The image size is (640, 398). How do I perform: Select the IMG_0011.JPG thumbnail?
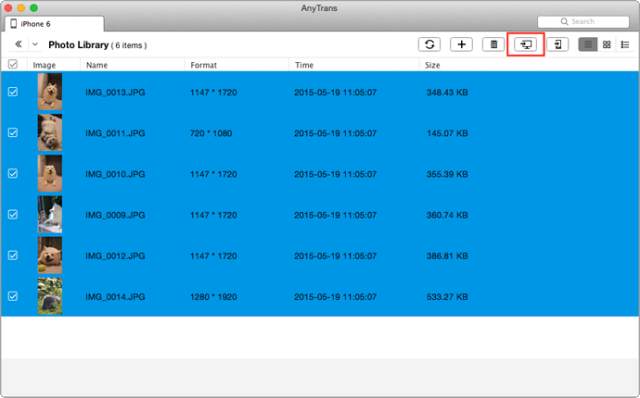tap(50, 132)
